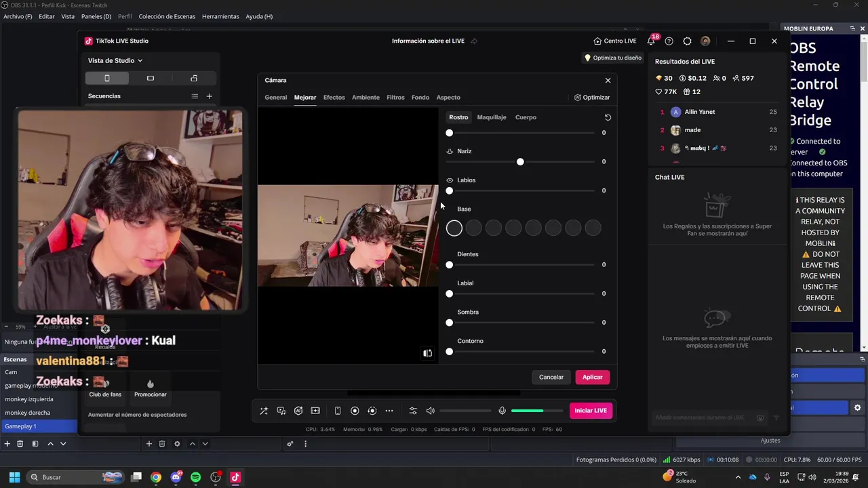Select the second Base color swatch
The width and height of the screenshot is (868, 488).
click(x=474, y=228)
